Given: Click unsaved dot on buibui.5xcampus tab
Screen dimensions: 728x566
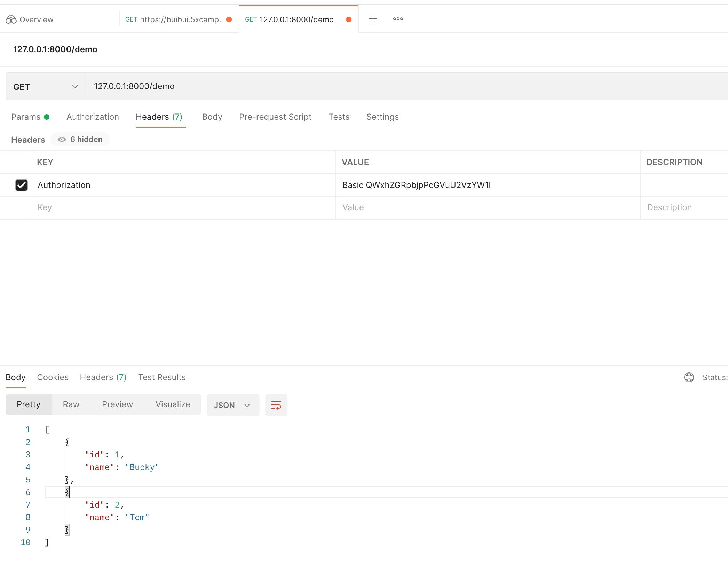Looking at the screenshot, I should click(229, 19).
